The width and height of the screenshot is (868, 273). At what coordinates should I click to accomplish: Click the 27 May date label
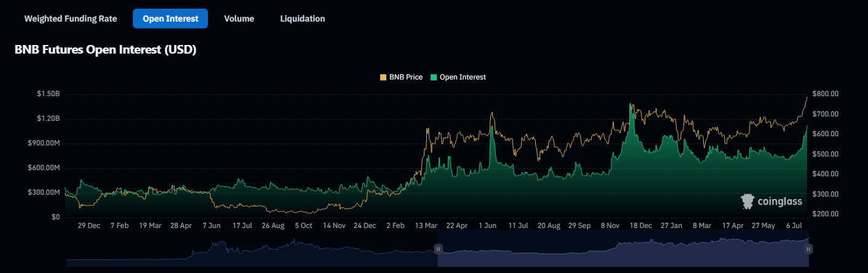pyautogui.click(x=764, y=226)
